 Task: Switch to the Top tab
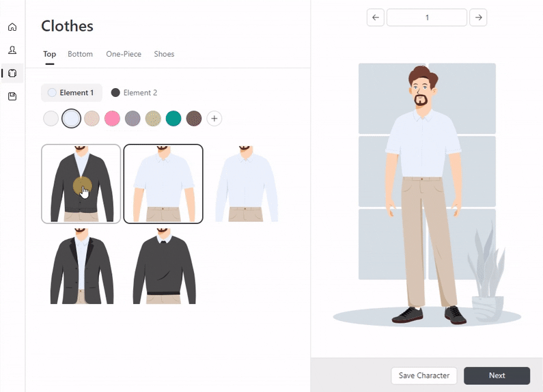(x=50, y=54)
